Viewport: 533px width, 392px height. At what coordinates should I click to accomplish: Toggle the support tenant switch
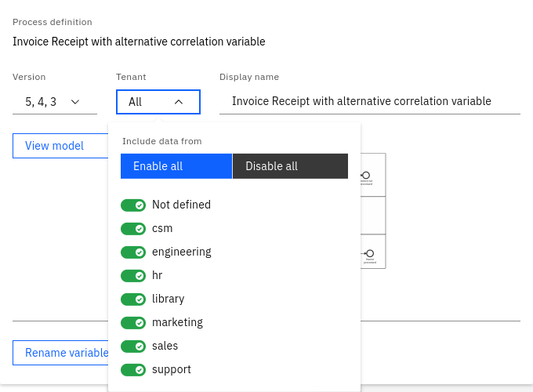pyautogui.click(x=133, y=370)
